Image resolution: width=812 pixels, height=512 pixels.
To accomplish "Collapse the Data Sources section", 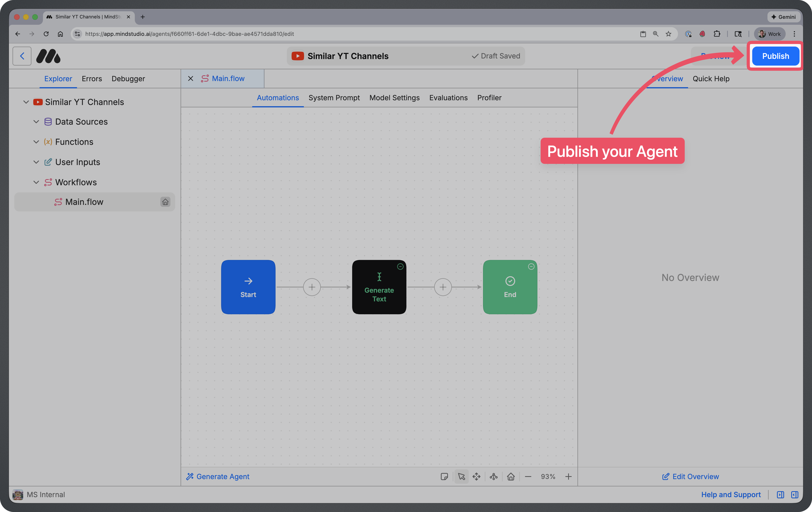I will click(36, 121).
